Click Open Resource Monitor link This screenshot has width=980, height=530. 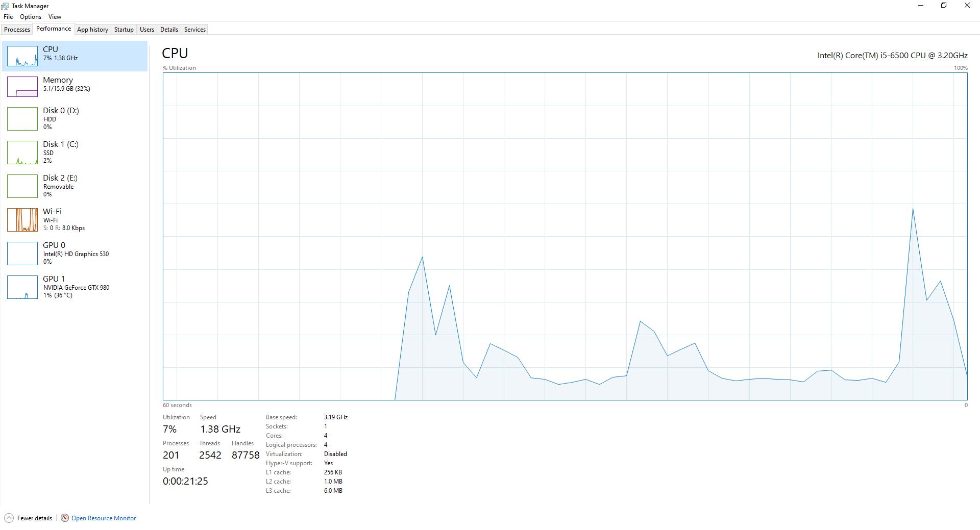coord(104,518)
